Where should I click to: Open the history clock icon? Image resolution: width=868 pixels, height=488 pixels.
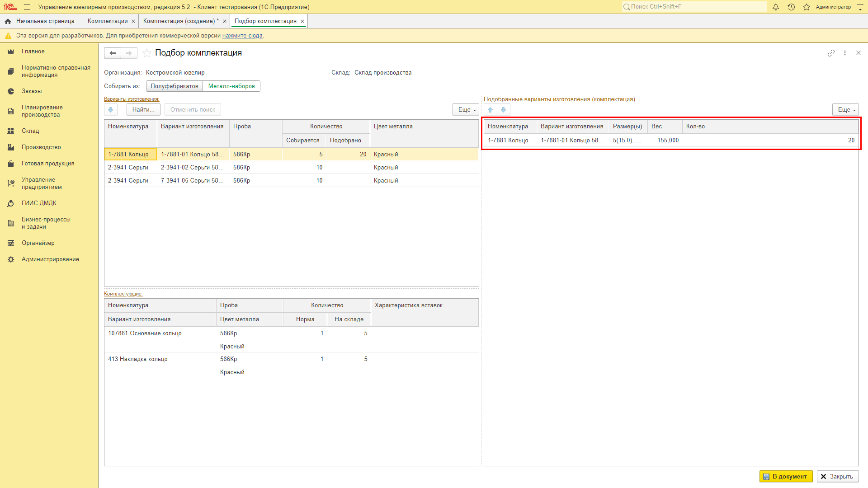[x=791, y=7]
